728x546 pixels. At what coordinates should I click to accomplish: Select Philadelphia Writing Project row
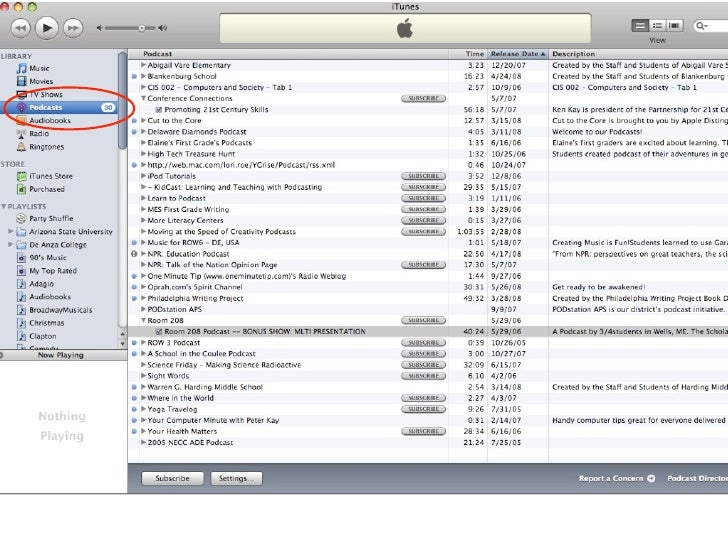[x=428, y=298]
